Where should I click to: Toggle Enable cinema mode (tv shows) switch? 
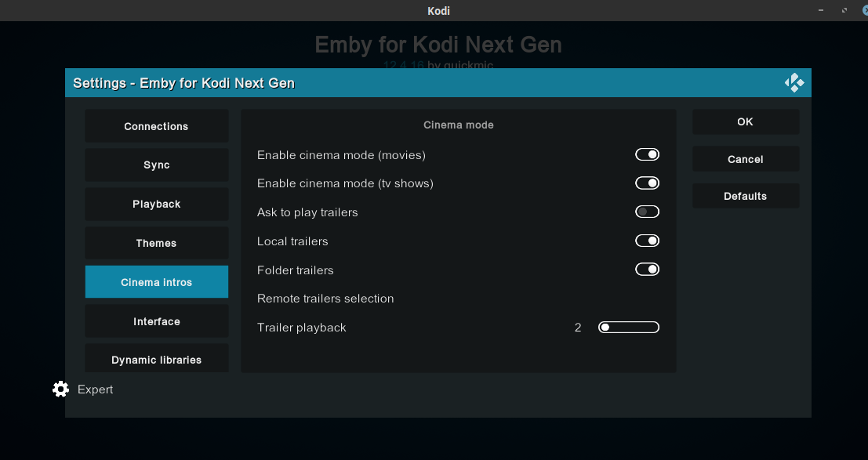[647, 183]
